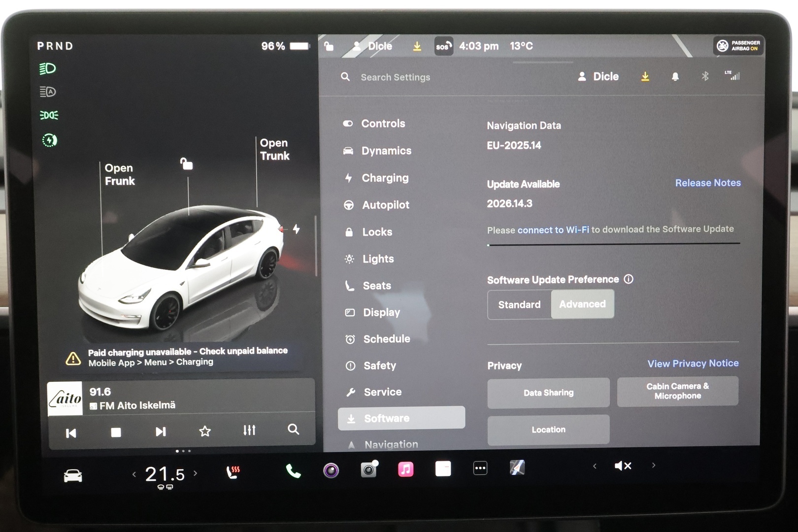Screen dimensions: 798x532
Task: Open car controls icon in bottom bar
Action: [x=73, y=475]
